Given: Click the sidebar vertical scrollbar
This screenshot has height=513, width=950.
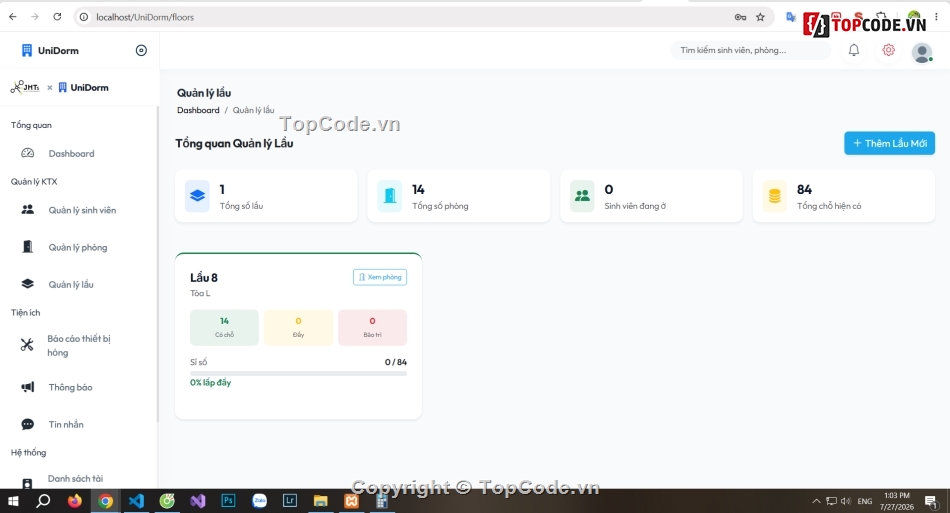Looking at the screenshot, I should [x=158, y=263].
